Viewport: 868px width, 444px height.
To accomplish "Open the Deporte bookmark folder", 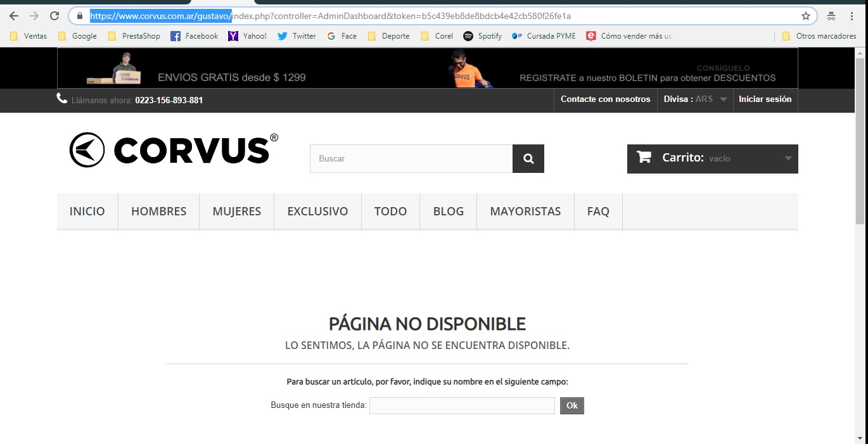I will 388,36.
